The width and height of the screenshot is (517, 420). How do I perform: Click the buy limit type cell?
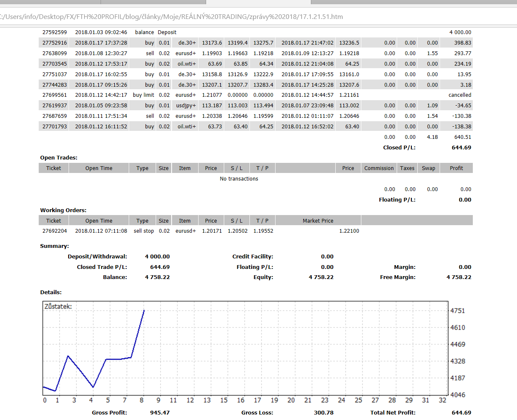[x=143, y=95]
